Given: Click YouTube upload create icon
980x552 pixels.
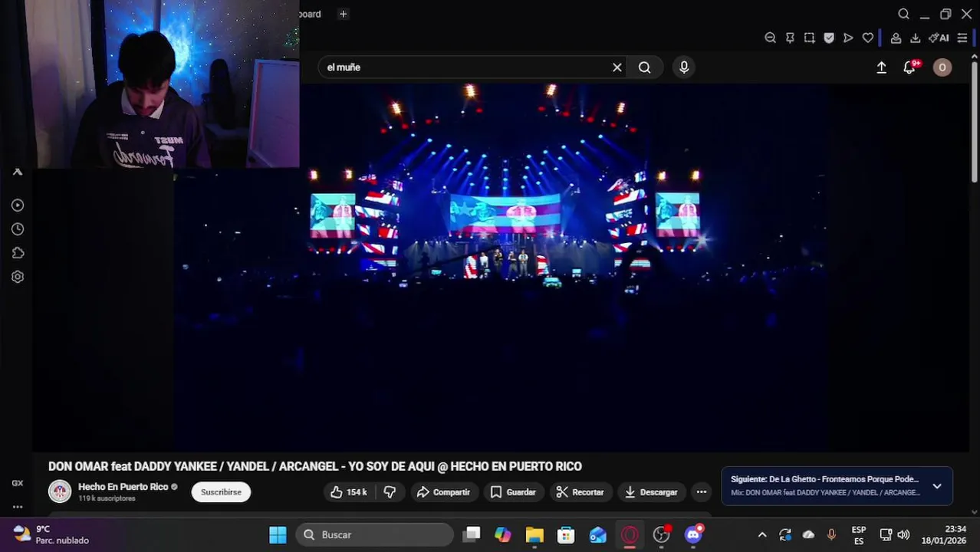Looking at the screenshot, I should tap(881, 67).
